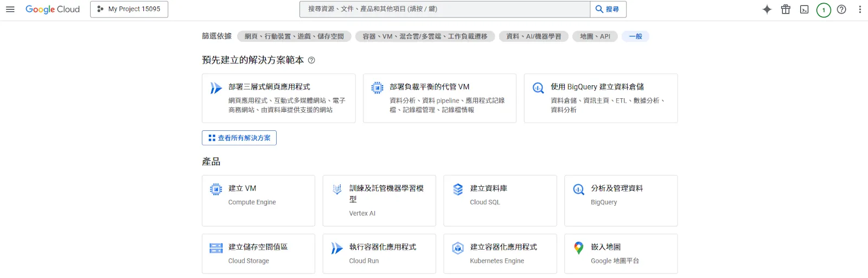
Task: Open notifications badge showing 1
Action: 824,9
